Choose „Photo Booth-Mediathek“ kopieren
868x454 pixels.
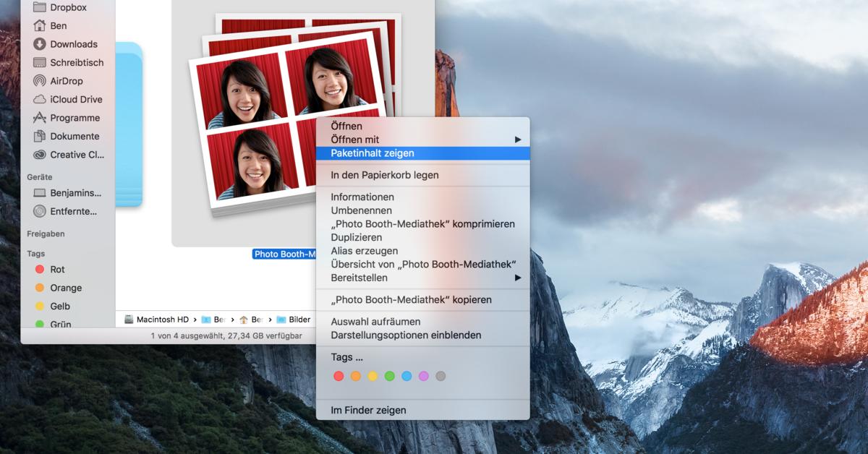pos(423,299)
